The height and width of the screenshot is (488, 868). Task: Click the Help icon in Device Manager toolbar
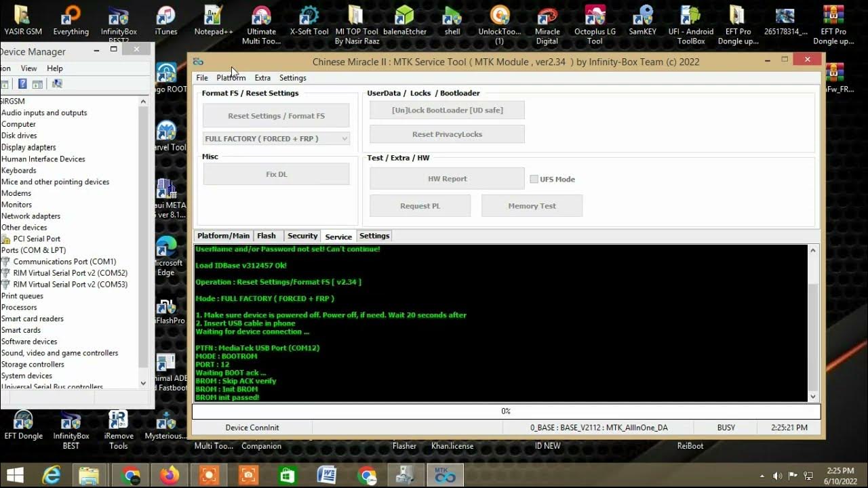pos(22,84)
